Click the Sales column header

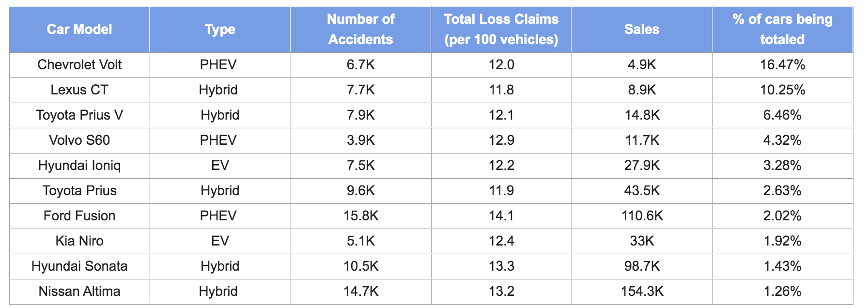(642, 30)
